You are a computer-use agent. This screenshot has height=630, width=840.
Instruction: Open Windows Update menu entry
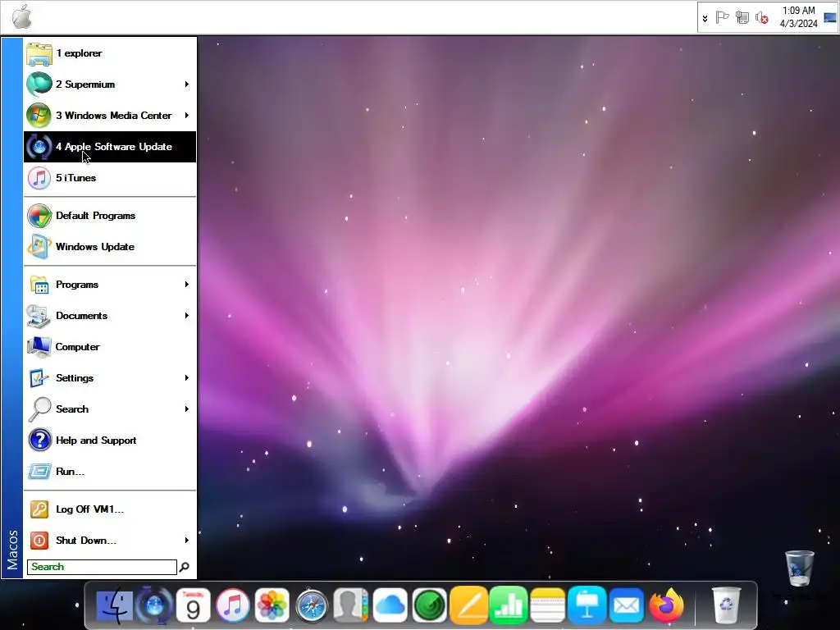[x=110, y=246]
